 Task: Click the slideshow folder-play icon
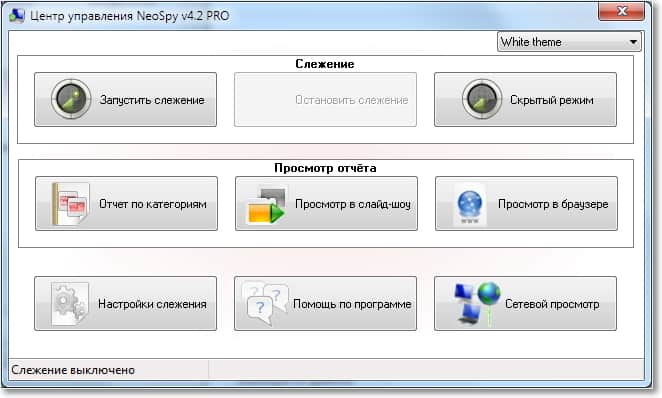click(266, 205)
